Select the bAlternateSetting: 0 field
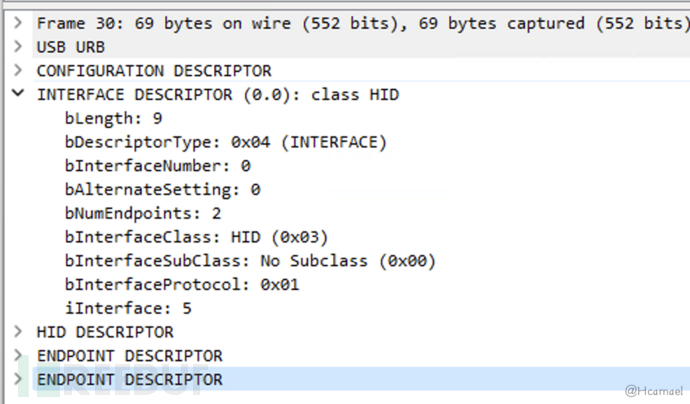This screenshot has height=404, width=690. [162, 189]
